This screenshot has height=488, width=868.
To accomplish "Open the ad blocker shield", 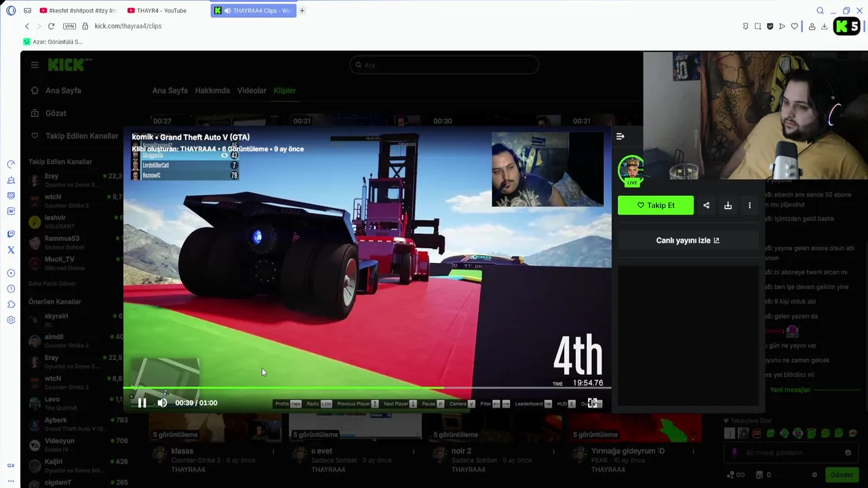I will click(x=770, y=26).
